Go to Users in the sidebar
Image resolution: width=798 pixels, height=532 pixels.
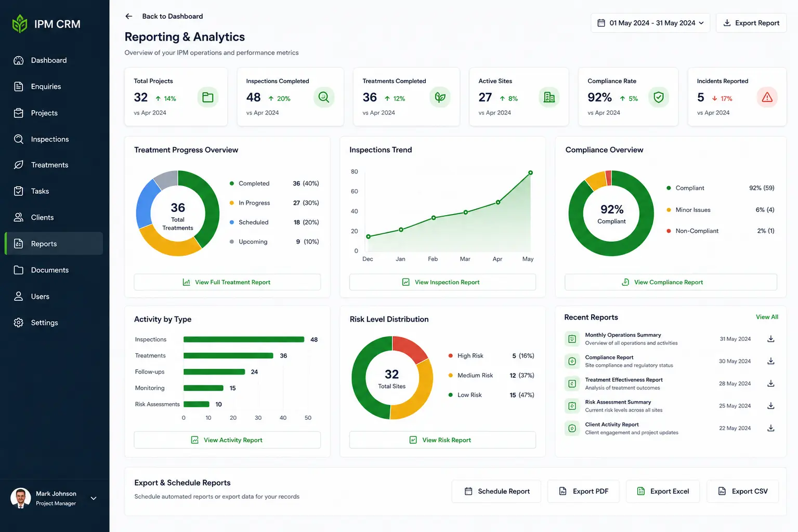(54, 296)
